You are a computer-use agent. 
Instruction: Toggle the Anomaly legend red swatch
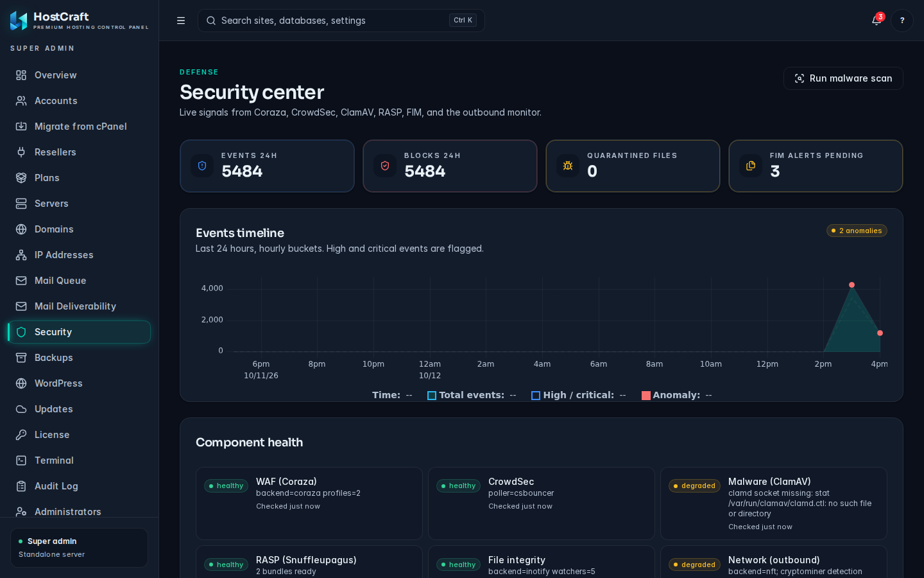click(646, 396)
